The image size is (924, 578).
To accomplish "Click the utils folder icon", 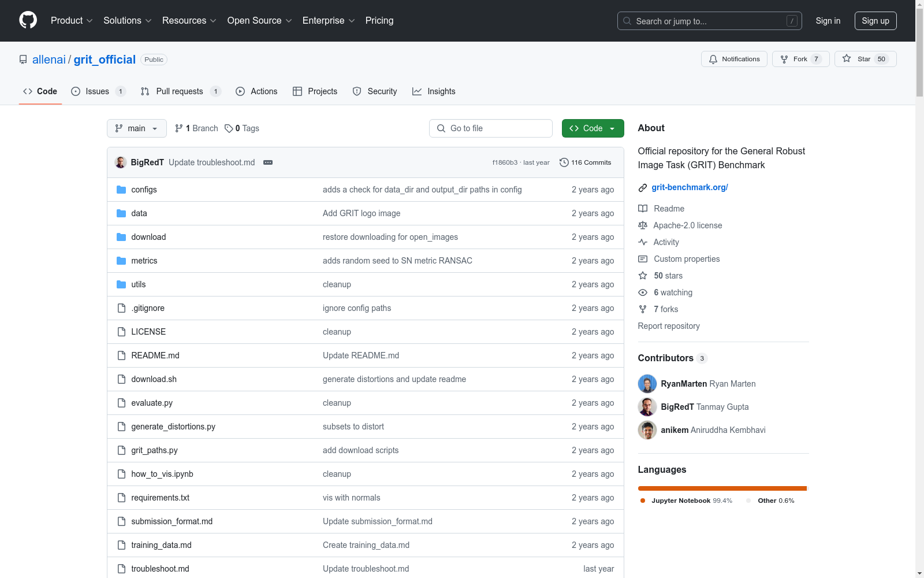I will pyautogui.click(x=121, y=284).
